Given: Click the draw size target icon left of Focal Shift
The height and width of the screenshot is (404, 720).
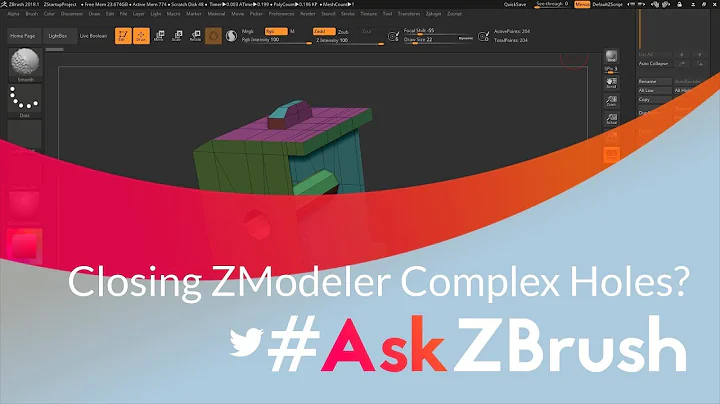Looking at the screenshot, I should (x=393, y=36).
